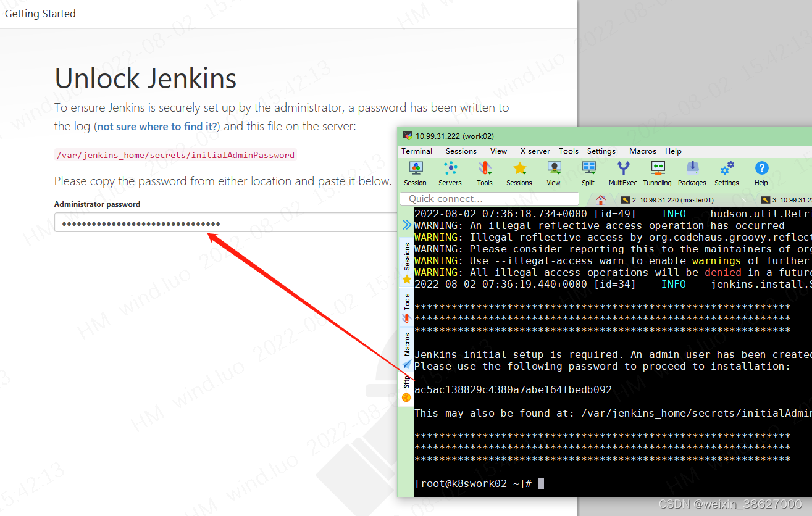Screen dimensions: 812x516
Task: Open the 'not sure where to find it?' link
Action: (x=157, y=127)
